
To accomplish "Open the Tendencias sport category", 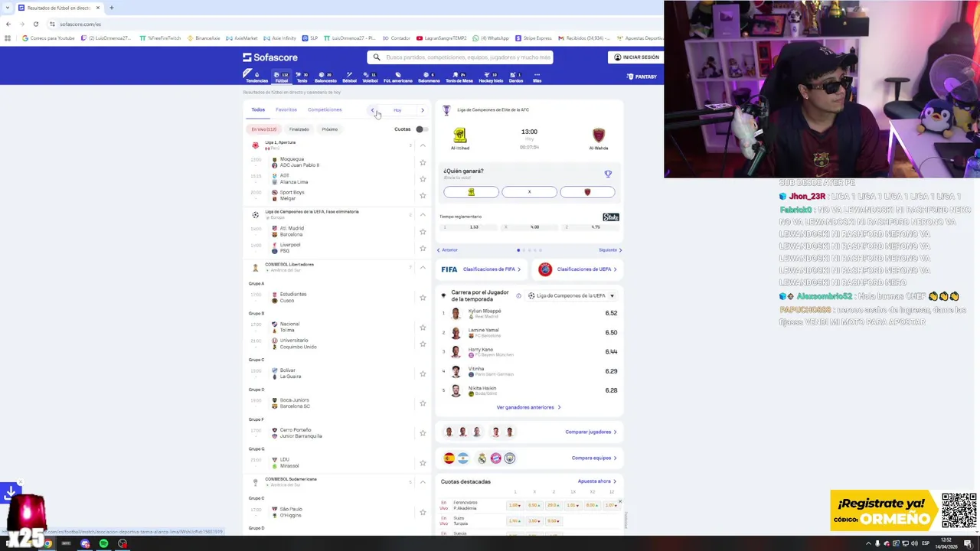I will click(x=256, y=77).
